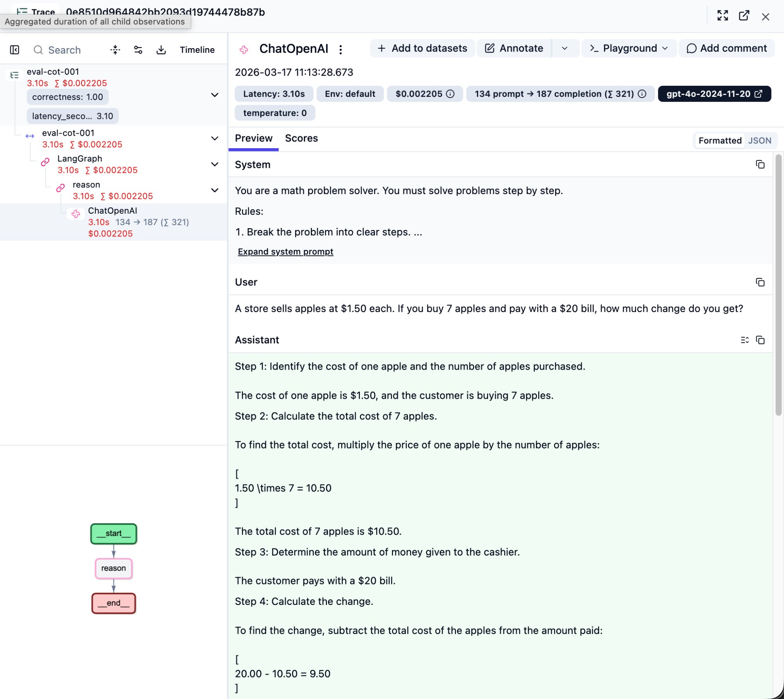Select the reason node in the graph

coord(113,568)
